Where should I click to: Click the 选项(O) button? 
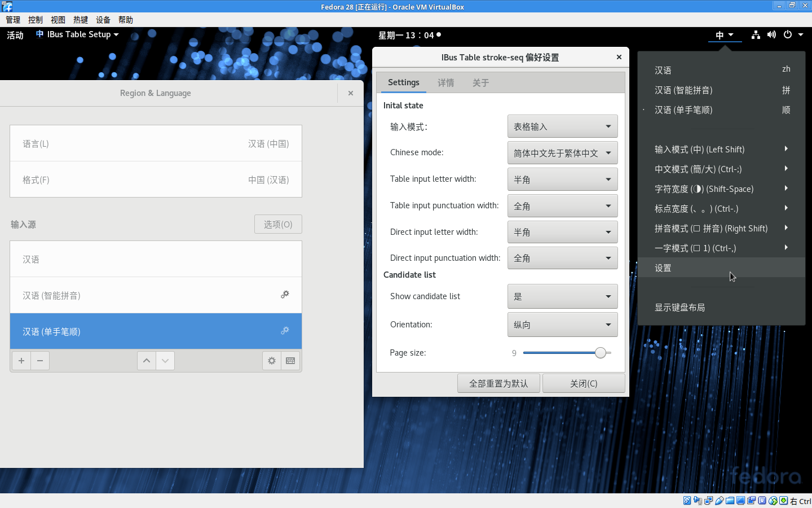pos(278,224)
